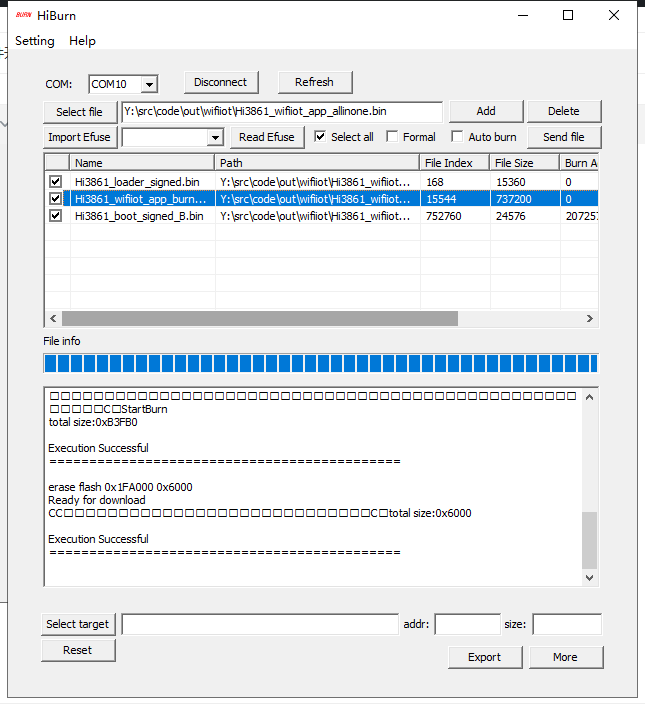Maximize the HiBurn window
This screenshot has width=645, height=705.
point(568,15)
